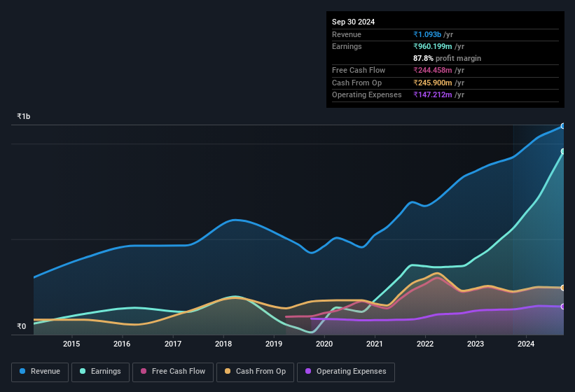This screenshot has height=392, width=575.
Task: Click the Free Cash Flow label in tooltip
Action: pos(359,70)
